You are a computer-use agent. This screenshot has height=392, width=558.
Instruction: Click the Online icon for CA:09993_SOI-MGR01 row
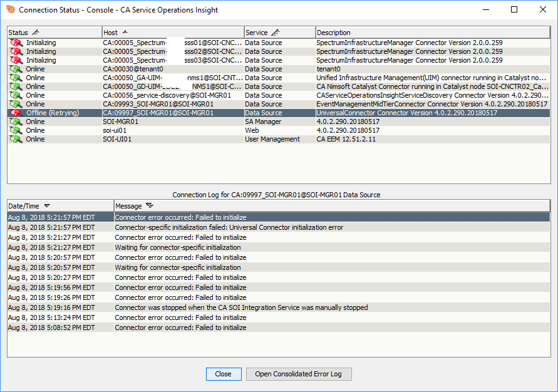coord(16,104)
